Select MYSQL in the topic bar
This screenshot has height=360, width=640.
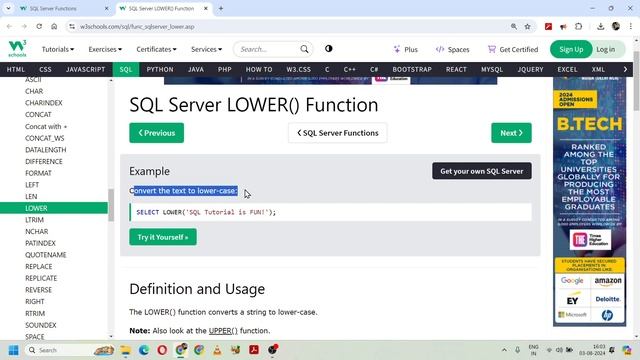click(x=492, y=69)
